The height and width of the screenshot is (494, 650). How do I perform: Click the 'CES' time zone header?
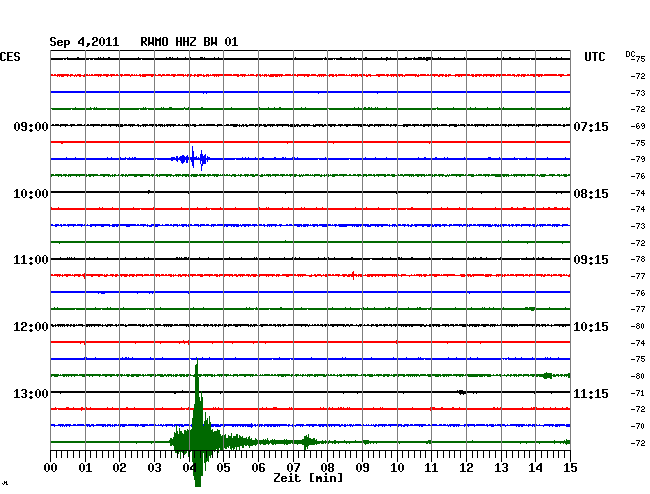tap(10, 57)
